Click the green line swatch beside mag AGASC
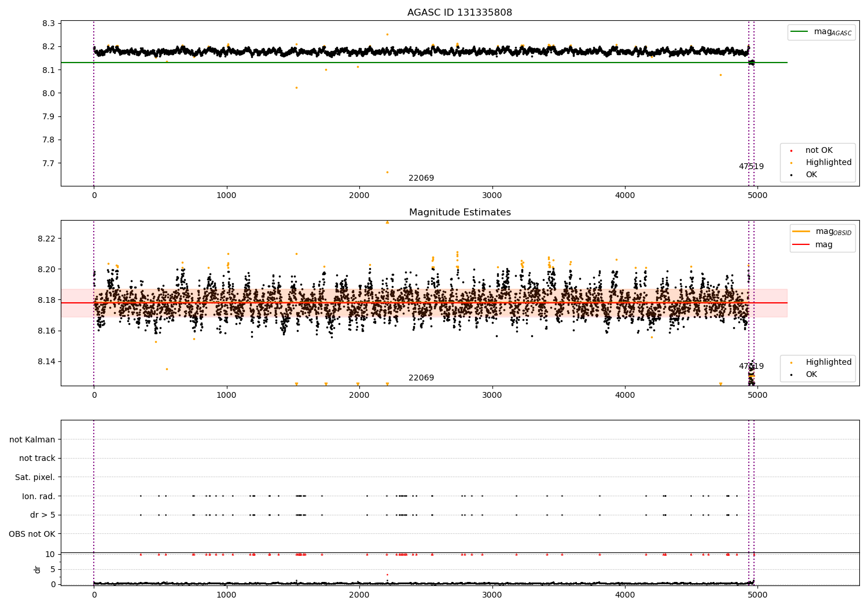868x608 pixels. 800,32
